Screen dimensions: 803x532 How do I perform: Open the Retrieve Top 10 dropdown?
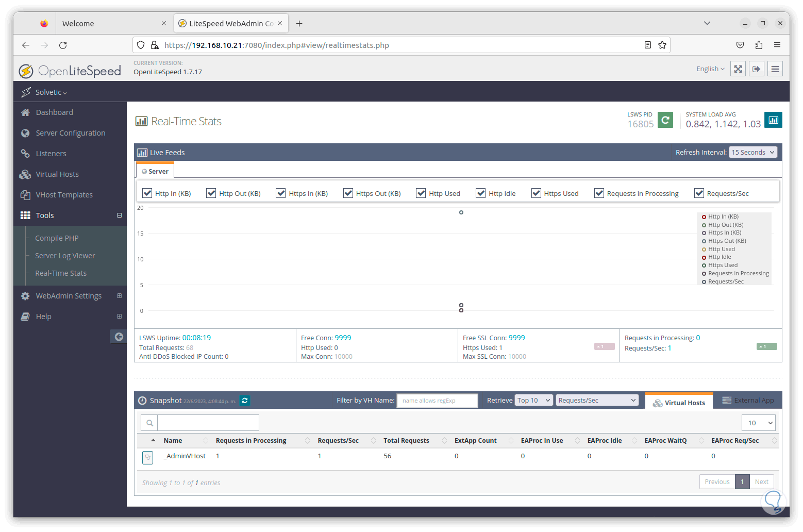click(x=534, y=401)
